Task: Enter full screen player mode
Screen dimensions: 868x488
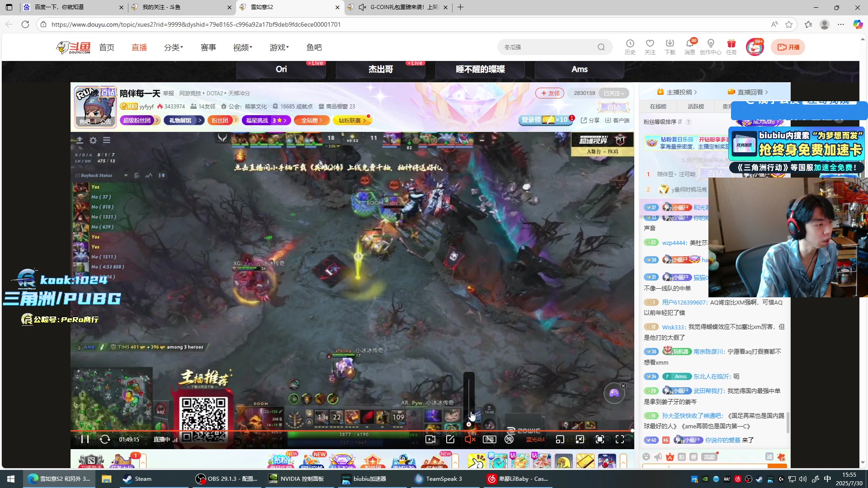Action: (x=620, y=439)
